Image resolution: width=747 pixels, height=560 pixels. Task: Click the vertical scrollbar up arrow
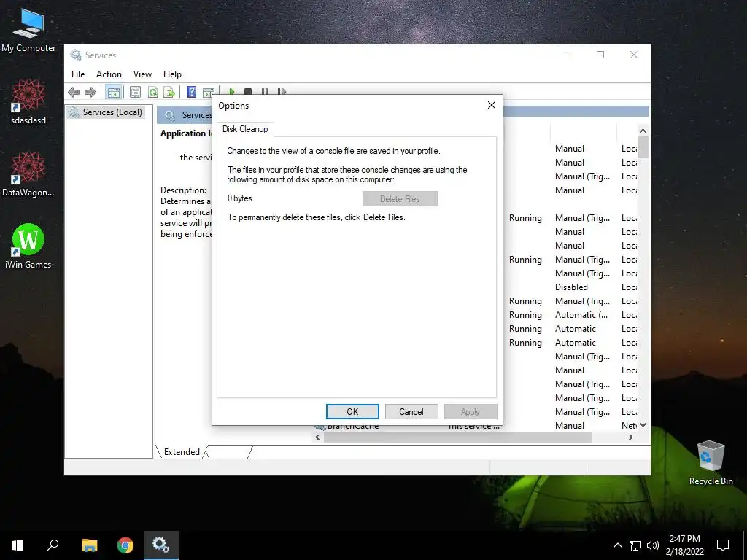coord(643,131)
